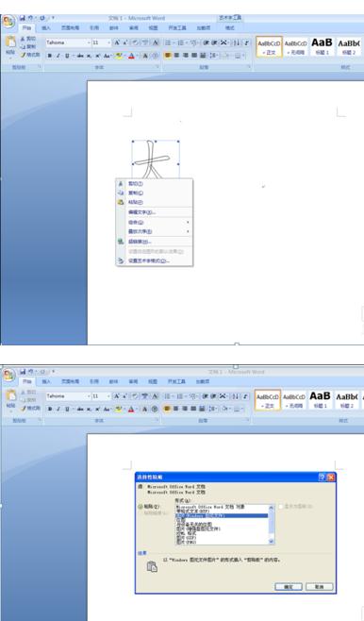Expand the font group dialog launcher in the context-menu window
Image resolution: width=364 pixels, height=621 pixels.
[157, 67]
